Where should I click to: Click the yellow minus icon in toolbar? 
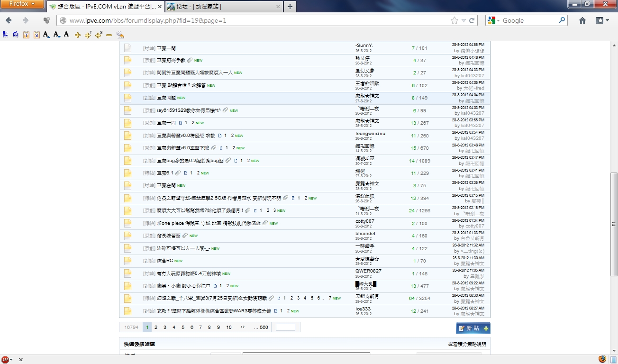(109, 35)
